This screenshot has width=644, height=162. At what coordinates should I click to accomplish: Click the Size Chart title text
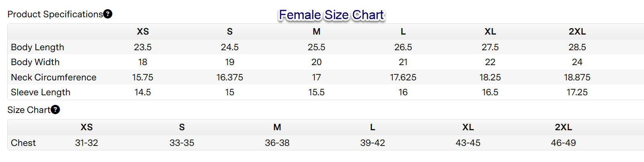pos(29,110)
